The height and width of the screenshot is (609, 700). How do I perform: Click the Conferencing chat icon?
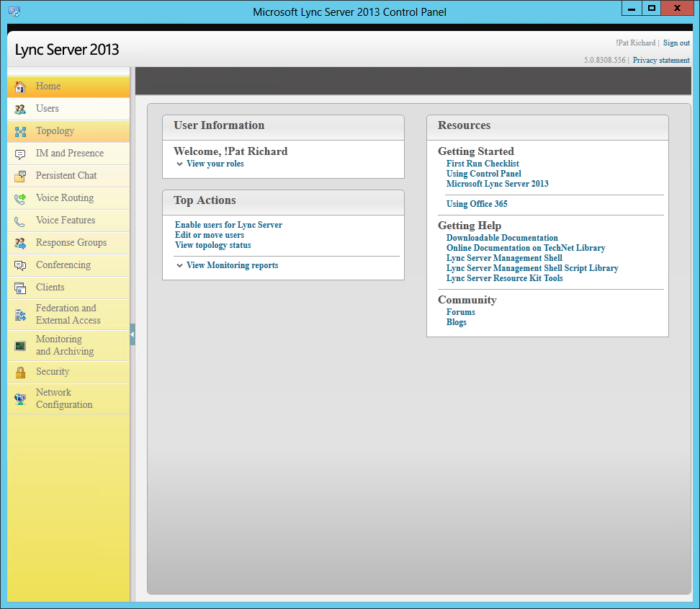click(x=20, y=265)
